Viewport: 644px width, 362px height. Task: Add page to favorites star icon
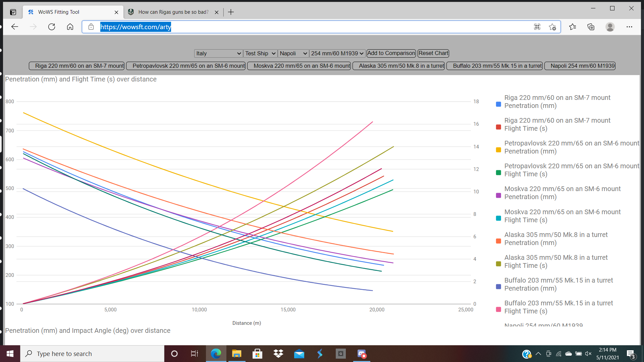552,27
